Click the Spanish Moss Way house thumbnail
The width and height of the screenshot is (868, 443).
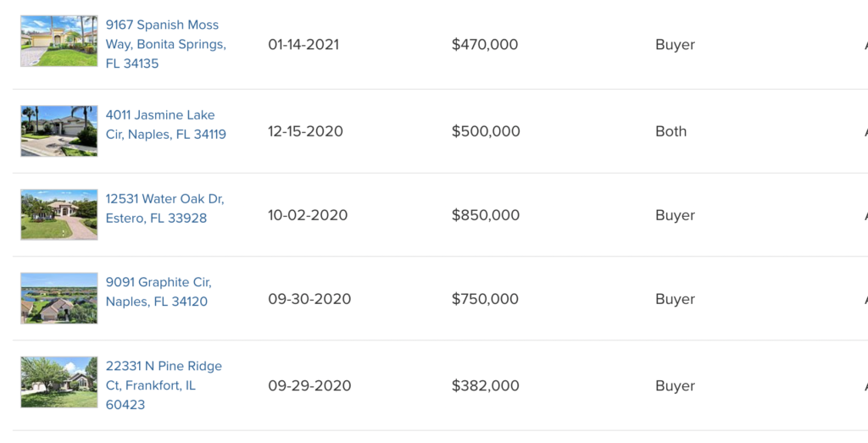point(58,41)
